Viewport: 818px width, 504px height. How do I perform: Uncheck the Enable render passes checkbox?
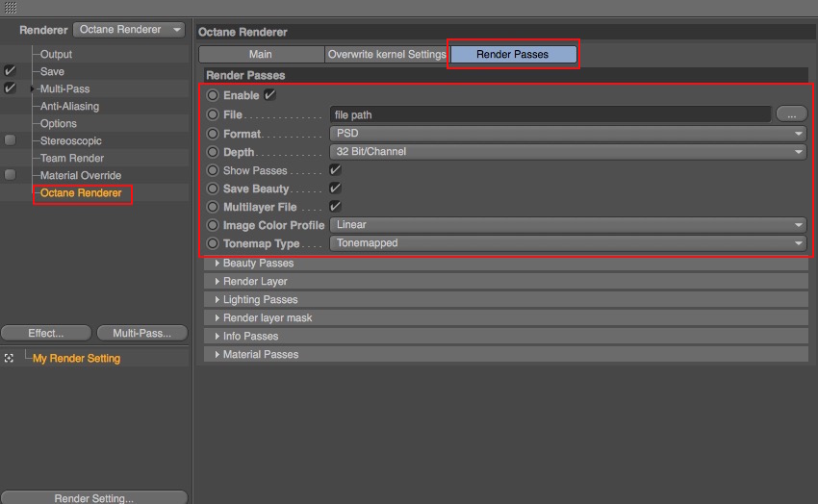[269, 95]
